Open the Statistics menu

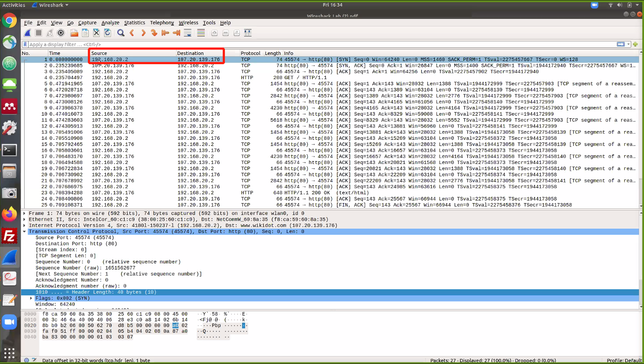[x=134, y=23]
